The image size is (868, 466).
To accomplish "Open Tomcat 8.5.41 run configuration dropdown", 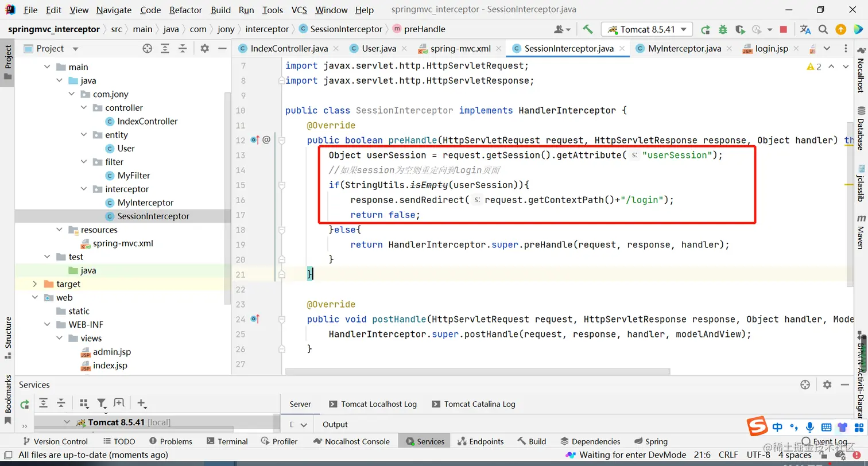I will (x=647, y=29).
